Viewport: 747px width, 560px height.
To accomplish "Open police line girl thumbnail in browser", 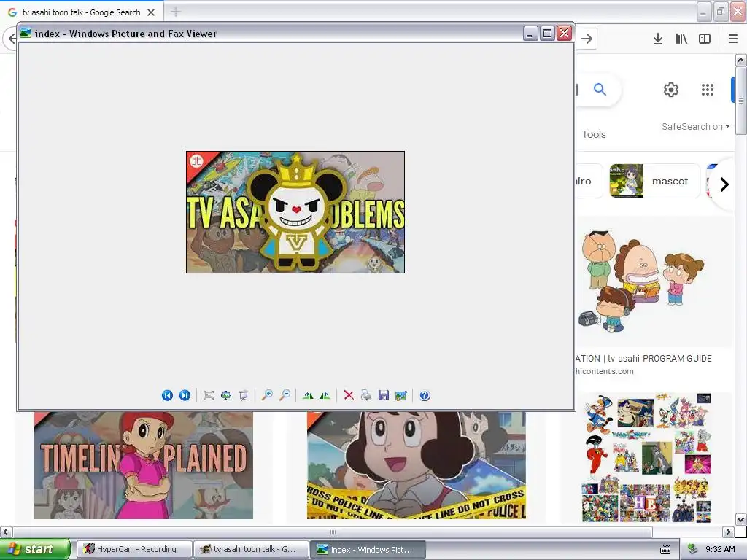I will 417,465.
